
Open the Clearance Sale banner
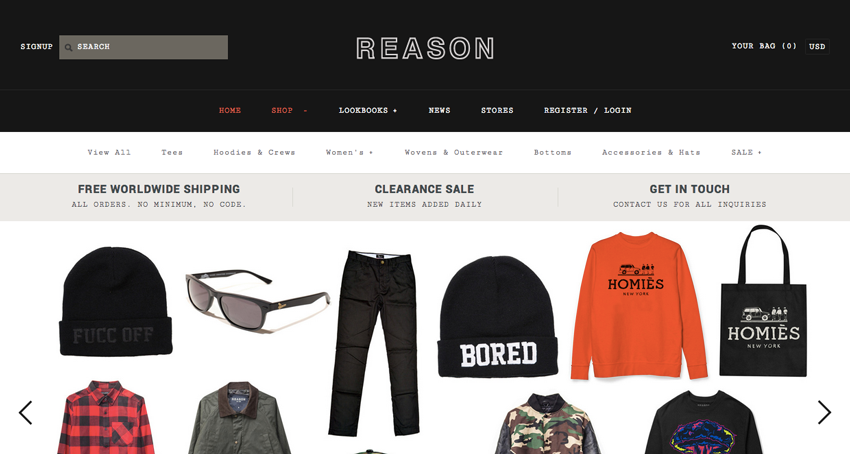tap(424, 196)
